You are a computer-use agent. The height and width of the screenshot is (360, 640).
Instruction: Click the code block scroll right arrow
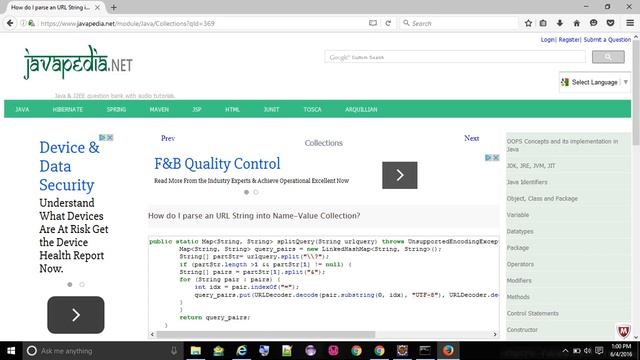495,334
